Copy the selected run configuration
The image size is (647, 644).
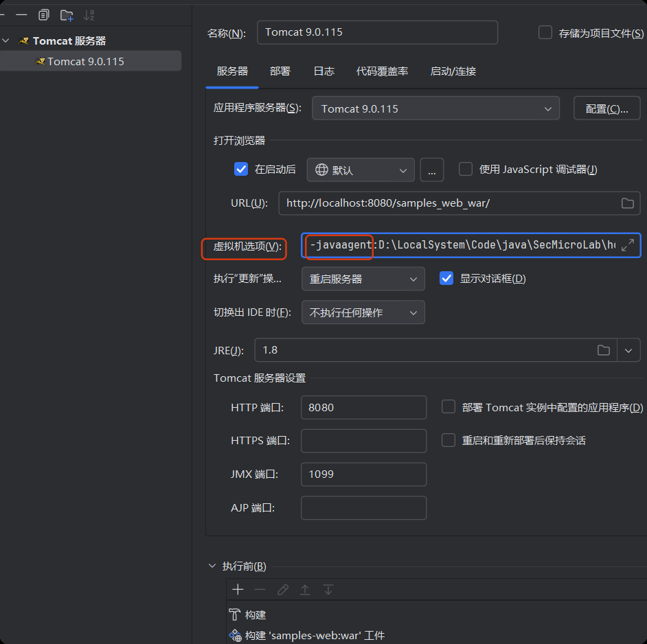44,15
